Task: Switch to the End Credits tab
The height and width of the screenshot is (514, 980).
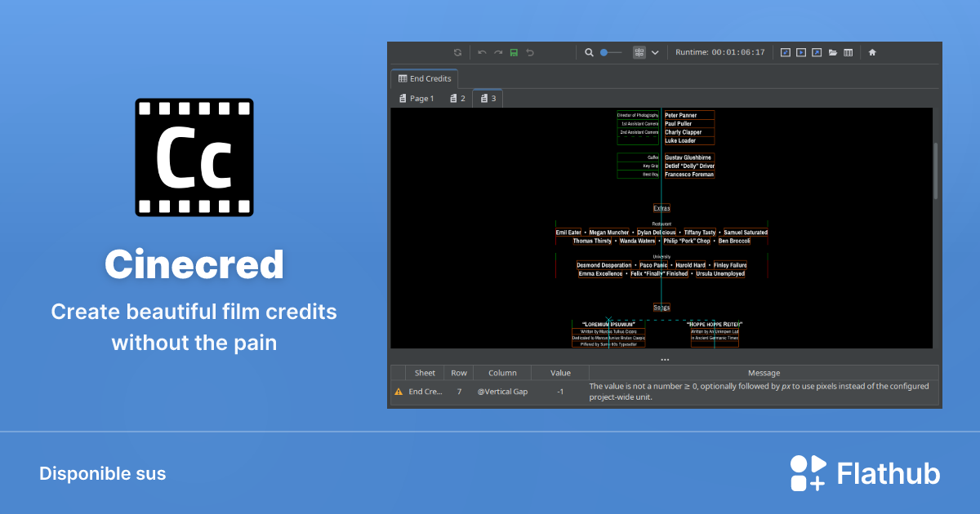Action: tap(425, 78)
